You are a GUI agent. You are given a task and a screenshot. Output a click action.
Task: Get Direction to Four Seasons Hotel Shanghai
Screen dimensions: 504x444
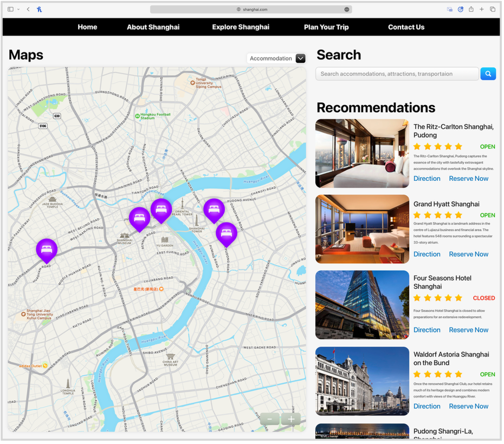[428, 331]
